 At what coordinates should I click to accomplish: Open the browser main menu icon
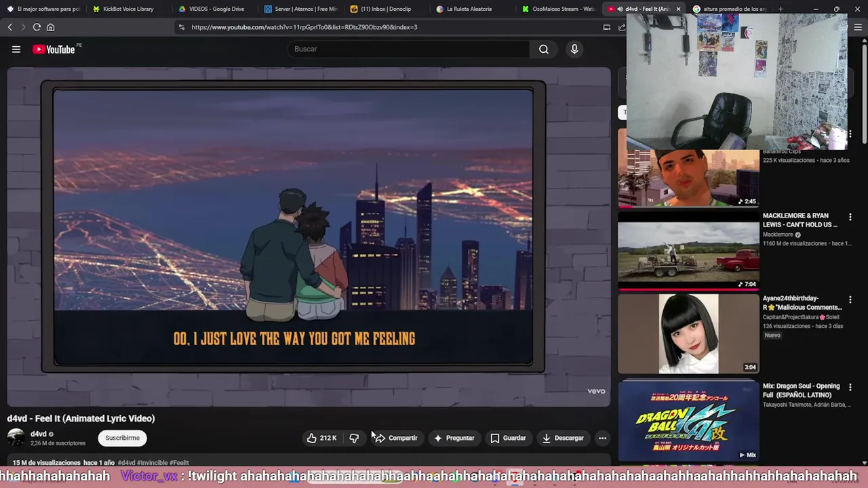point(859,27)
